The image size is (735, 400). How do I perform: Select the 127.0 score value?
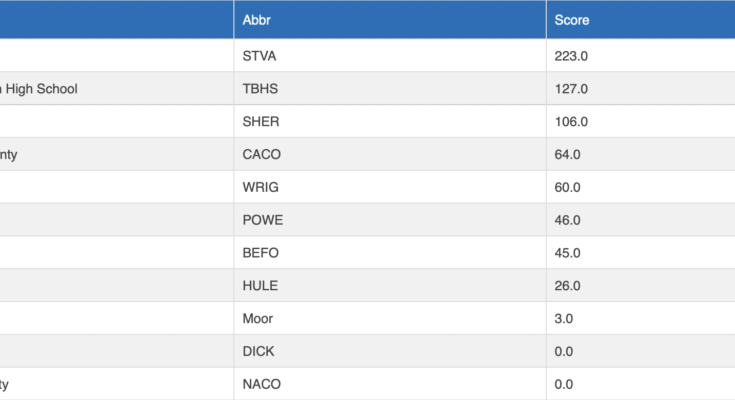click(x=572, y=89)
